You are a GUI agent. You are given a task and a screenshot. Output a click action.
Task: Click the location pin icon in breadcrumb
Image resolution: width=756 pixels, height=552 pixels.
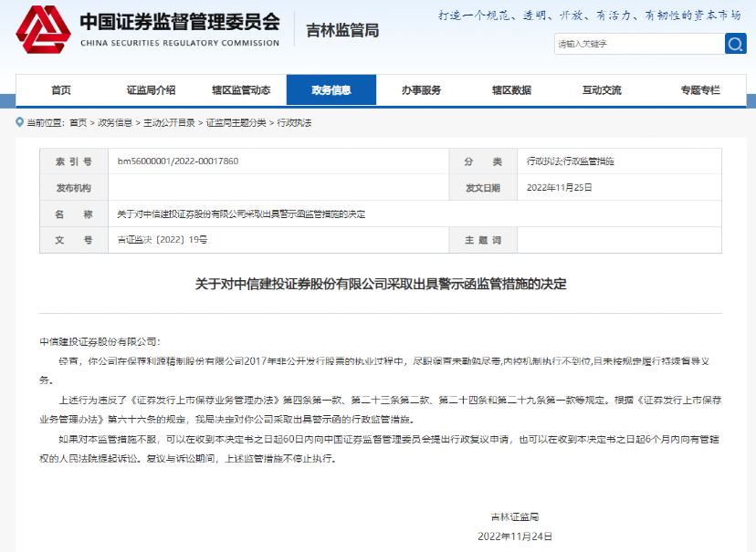(19, 122)
